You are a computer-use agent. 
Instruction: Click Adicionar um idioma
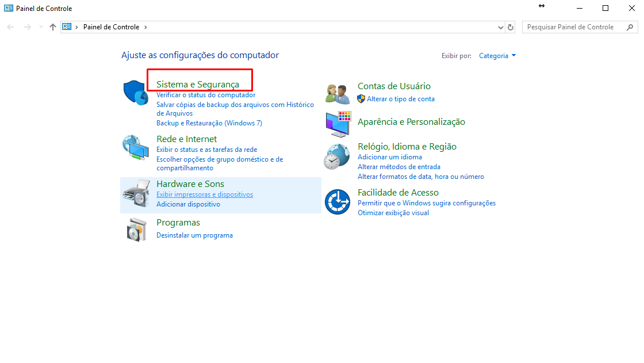390,157
